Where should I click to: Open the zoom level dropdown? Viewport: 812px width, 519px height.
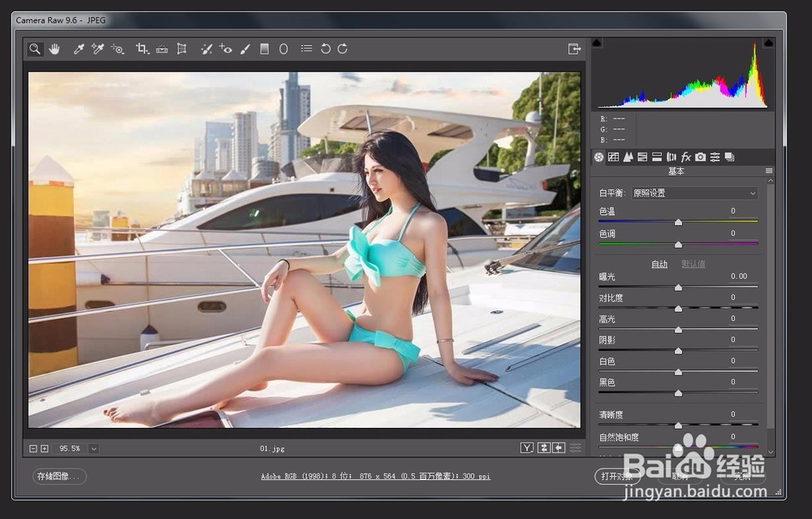pos(93,448)
